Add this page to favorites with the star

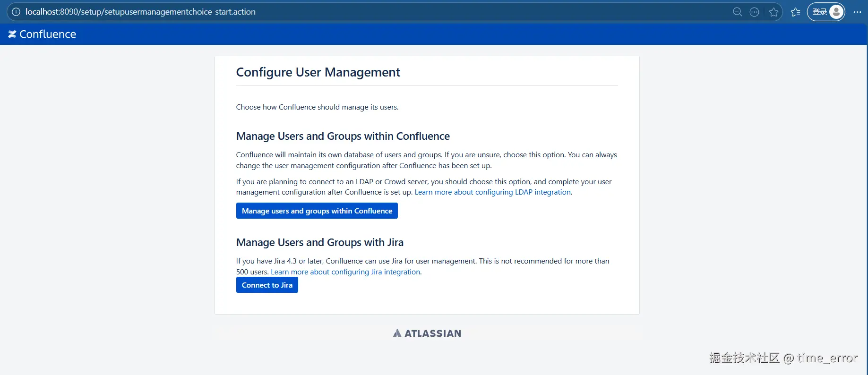[x=773, y=12]
